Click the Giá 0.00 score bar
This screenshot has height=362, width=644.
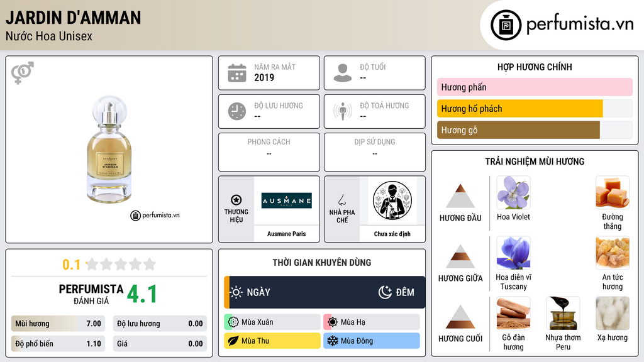(160, 344)
